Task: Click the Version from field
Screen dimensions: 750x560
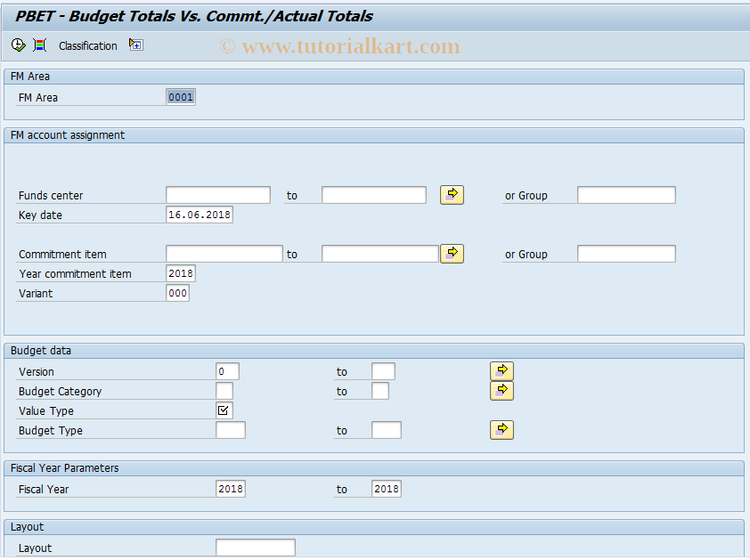Action: pyautogui.click(x=228, y=371)
